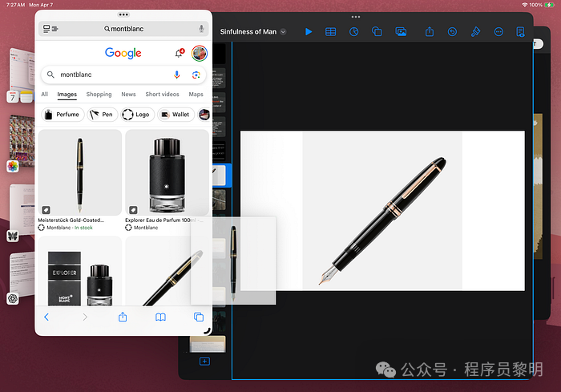The height and width of the screenshot is (392, 561).
Task: Open the Explorer Eau de Parfum image
Action: pos(167,172)
